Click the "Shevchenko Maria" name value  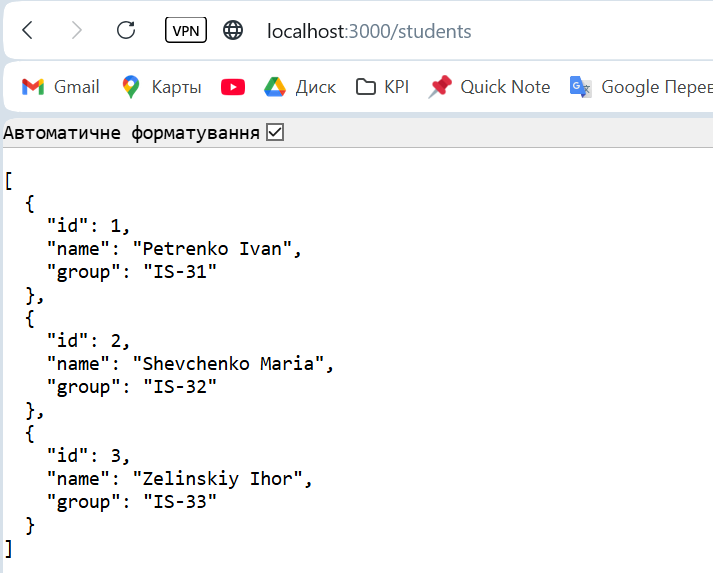point(228,364)
